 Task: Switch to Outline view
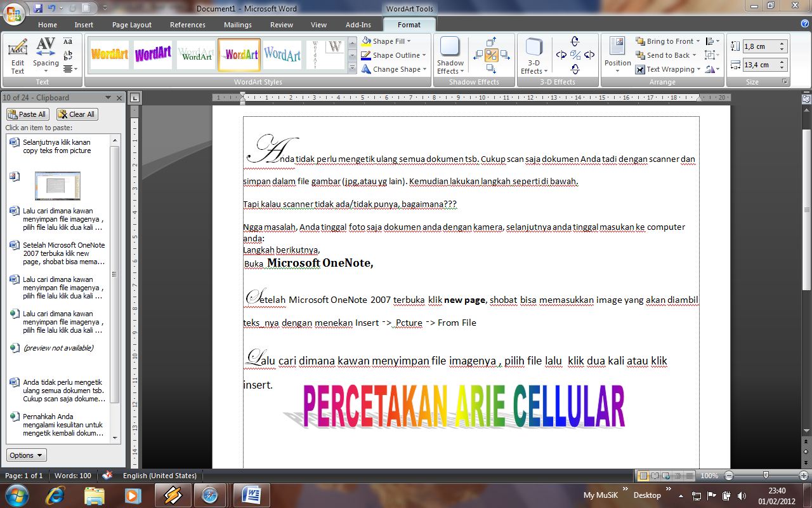[x=676, y=476]
